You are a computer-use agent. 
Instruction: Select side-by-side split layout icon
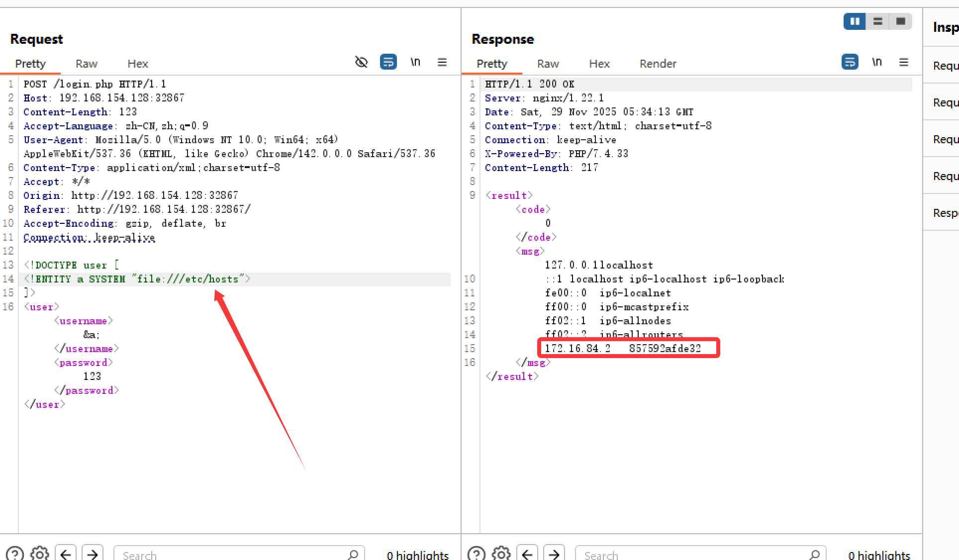[855, 21]
